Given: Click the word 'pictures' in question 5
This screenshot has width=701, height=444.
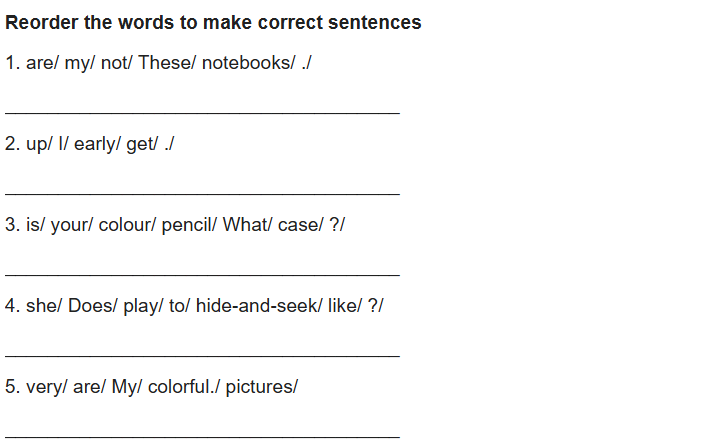Looking at the screenshot, I should (259, 388).
